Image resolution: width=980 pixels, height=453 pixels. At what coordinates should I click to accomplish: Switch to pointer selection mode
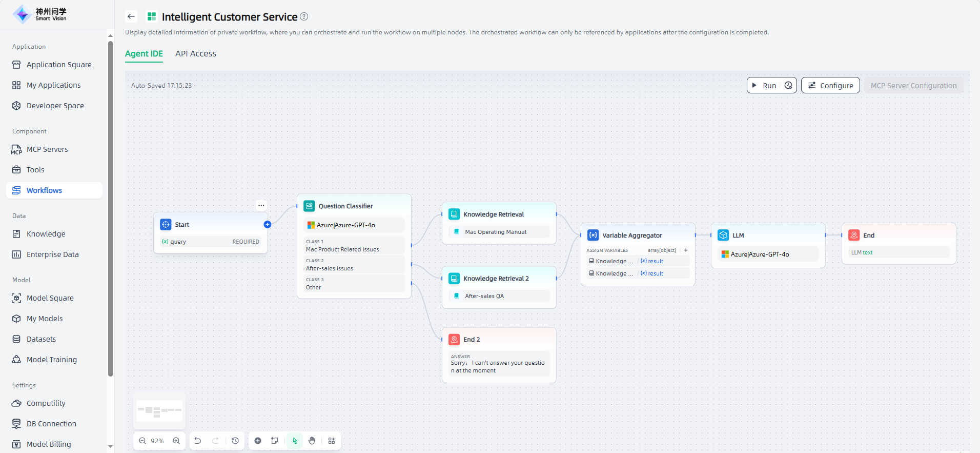(x=295, y=441)
